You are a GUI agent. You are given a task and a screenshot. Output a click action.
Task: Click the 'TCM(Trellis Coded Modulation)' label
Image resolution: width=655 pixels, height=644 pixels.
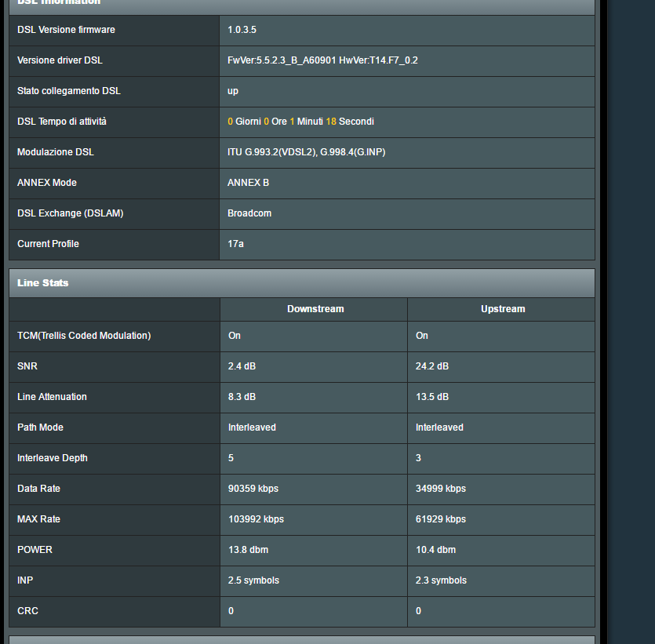point(84,336)
